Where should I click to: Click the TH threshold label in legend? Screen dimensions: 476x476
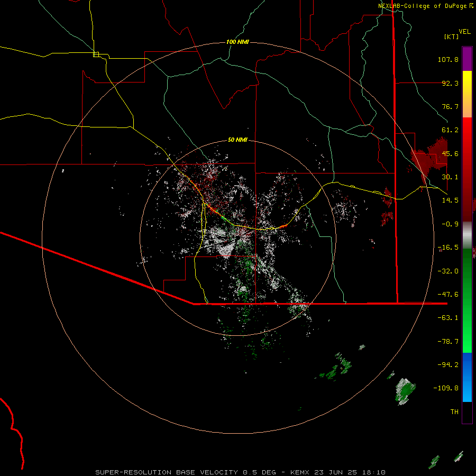[454, 412]
